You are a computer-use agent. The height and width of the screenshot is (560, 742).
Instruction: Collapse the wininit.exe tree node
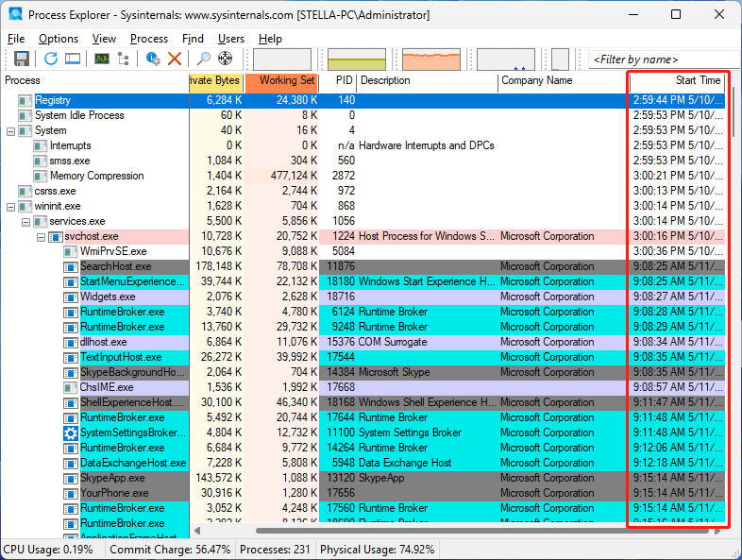point(10,207)
